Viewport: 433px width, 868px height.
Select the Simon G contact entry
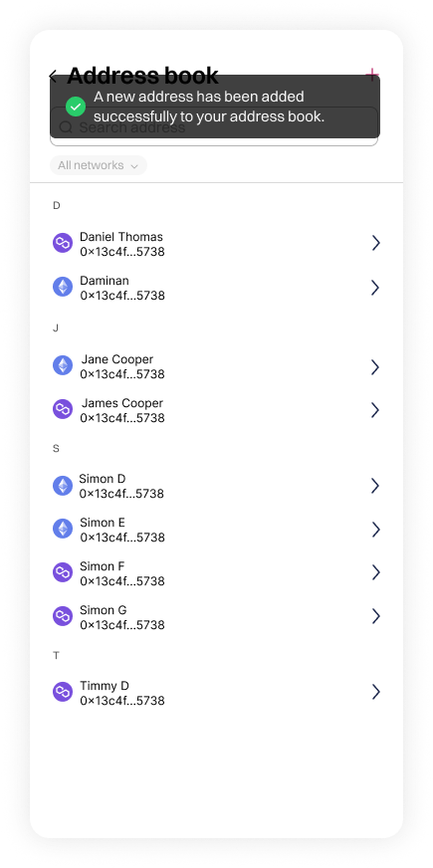coord(216,617)
